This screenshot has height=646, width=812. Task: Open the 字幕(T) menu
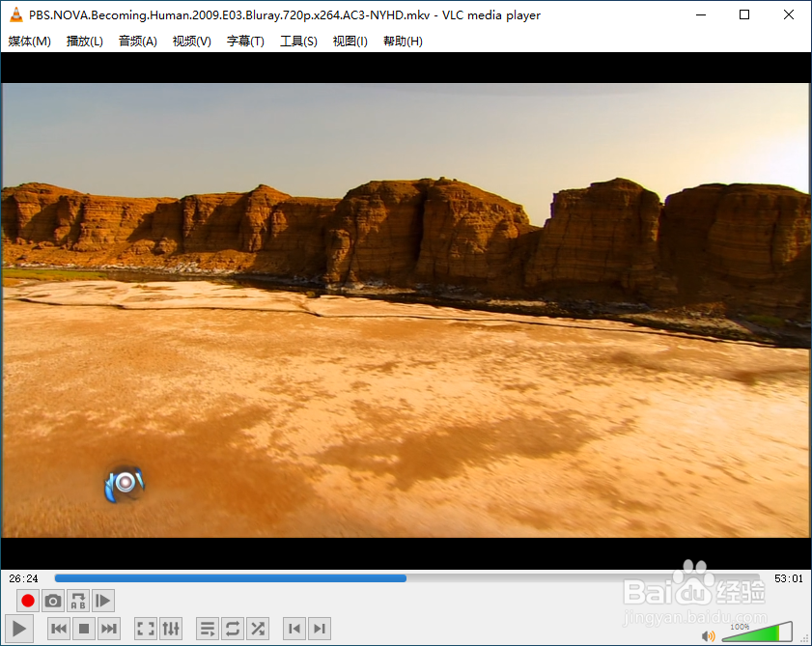click(245, 41)
